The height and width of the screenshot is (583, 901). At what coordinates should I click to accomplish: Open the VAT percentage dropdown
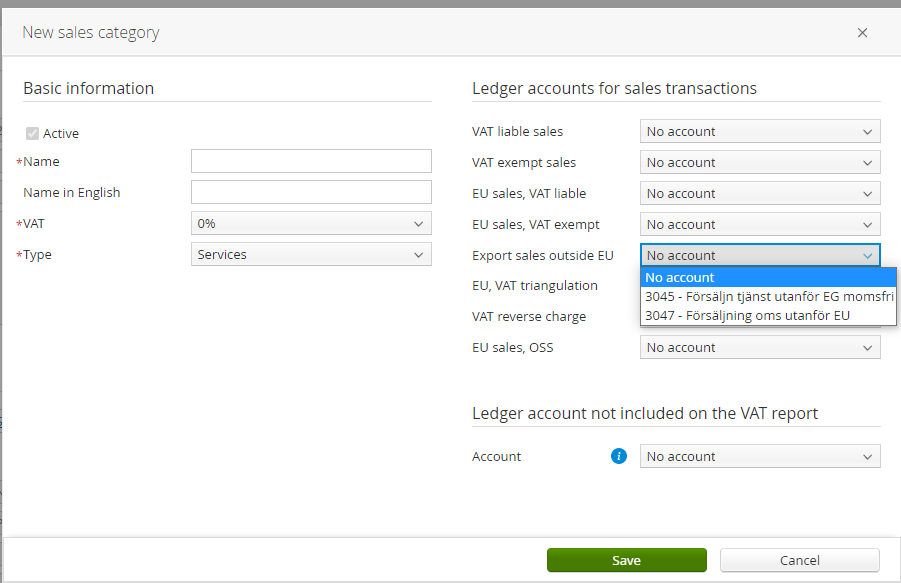point(311,224)
